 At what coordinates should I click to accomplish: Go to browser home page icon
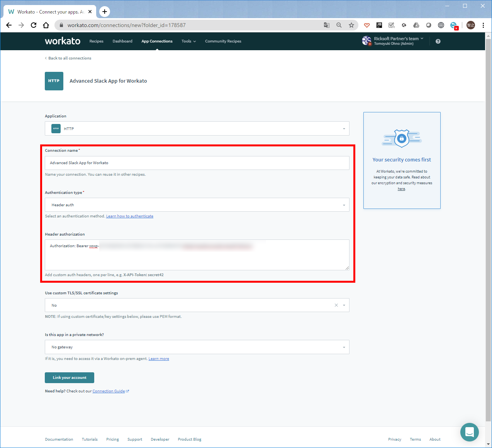point(46,25)
